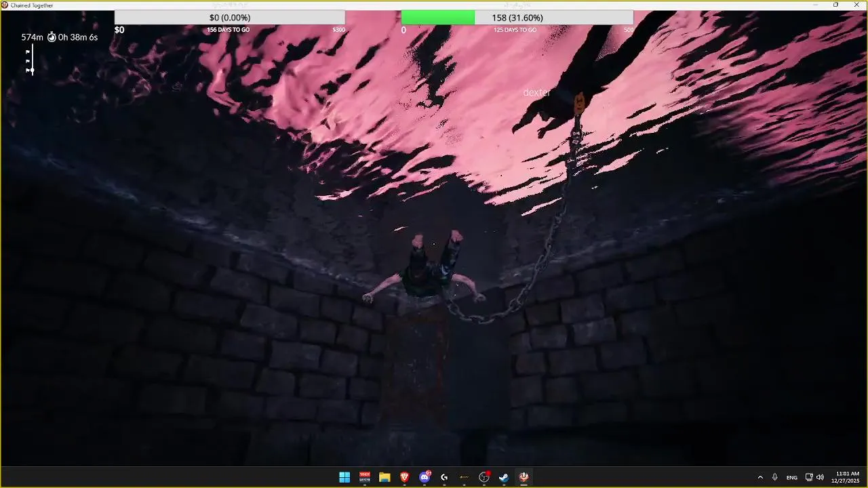Restore down the Chained Together window

click(x=835, y=5)
